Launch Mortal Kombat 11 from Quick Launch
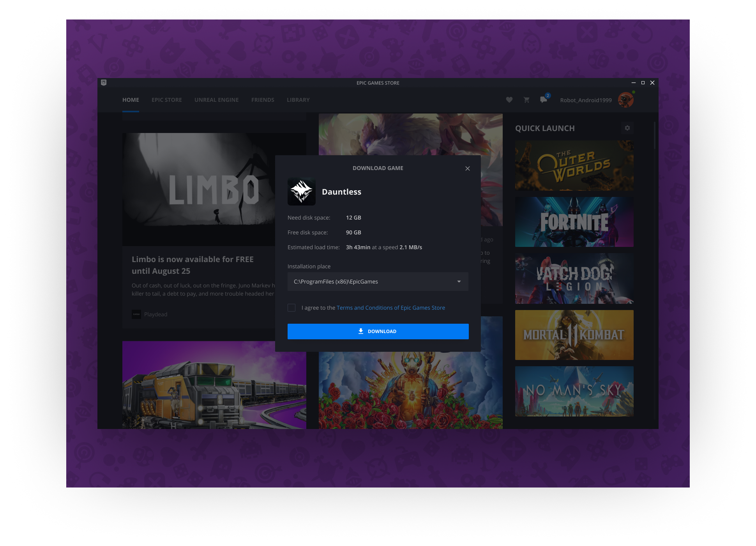Screen dimensions: 756x546 pyautogui.click(x=574, y=335)
